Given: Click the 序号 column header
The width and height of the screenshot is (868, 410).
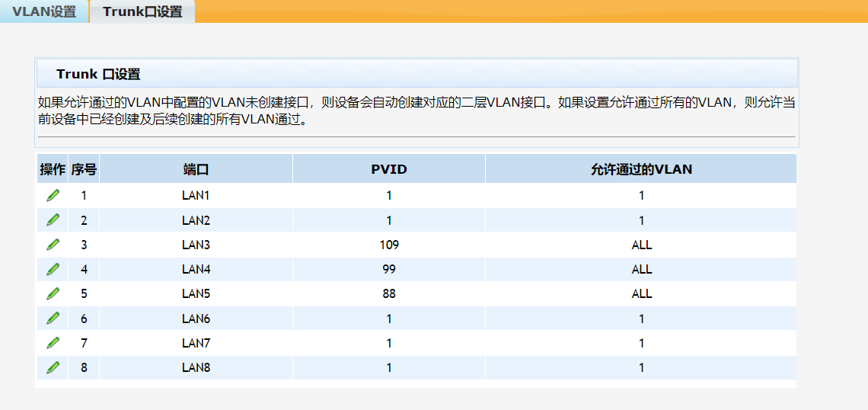Looking at the screenshot, I should 84,169.
